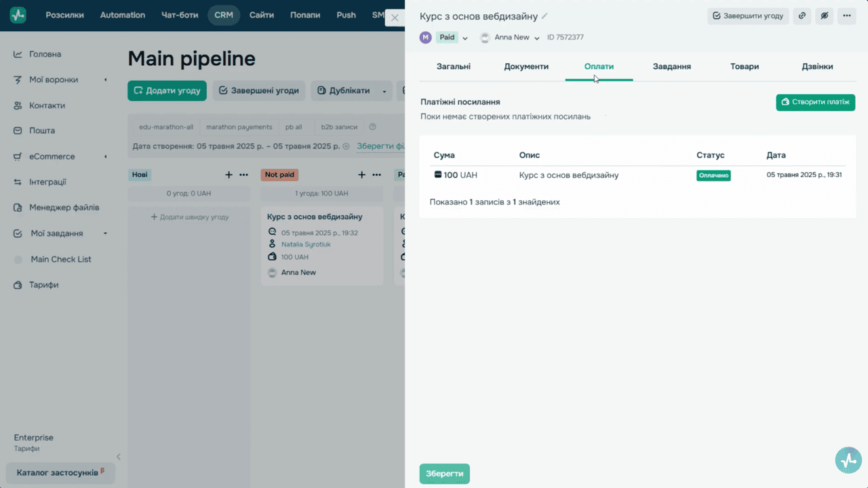The image size is (868, 488).
Task: Select CRM in top menu
Action: [x=224, y=15]
